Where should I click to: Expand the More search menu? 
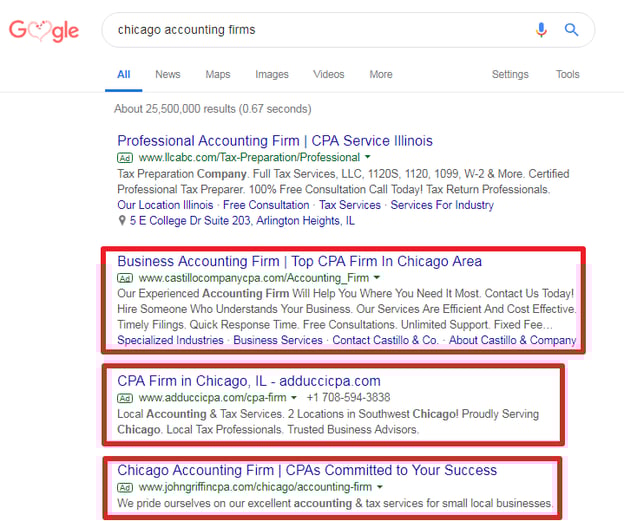(x=381, y=74)
